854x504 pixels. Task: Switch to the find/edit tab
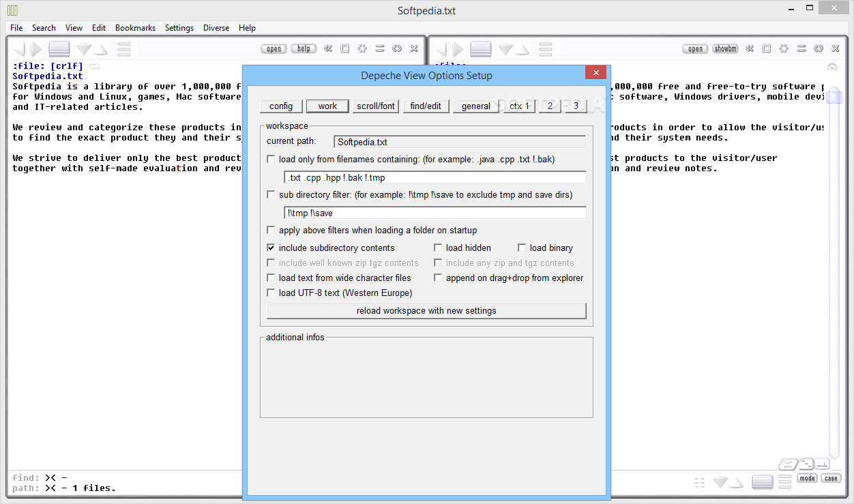point(426,106)
